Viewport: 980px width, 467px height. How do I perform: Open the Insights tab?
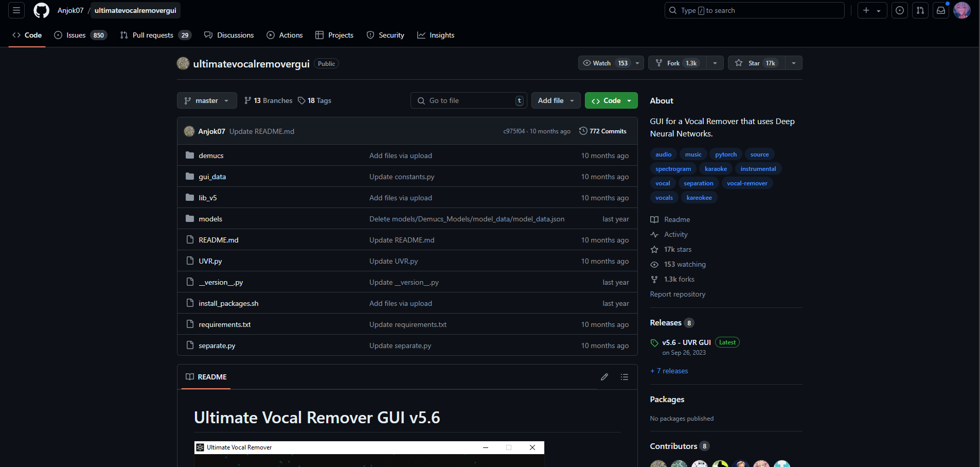click(436, 35)
